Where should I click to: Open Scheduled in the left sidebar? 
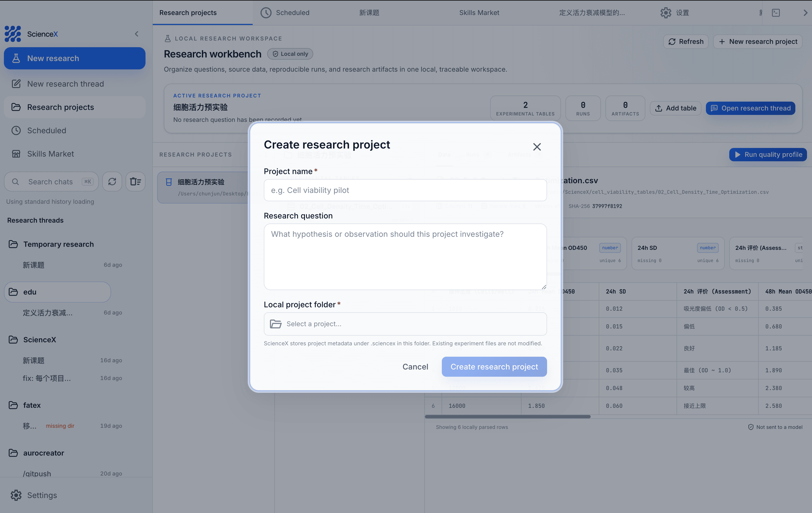(x=74, y=130)
